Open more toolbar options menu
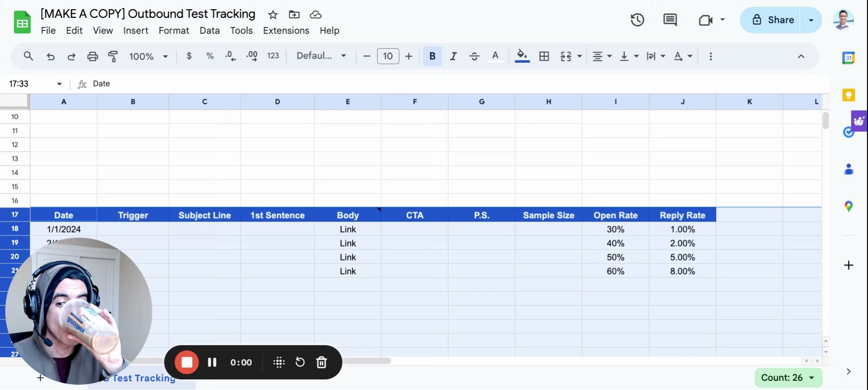Image resolution: width=868 pixels, height=390 pixels. (x=711, y=56)
